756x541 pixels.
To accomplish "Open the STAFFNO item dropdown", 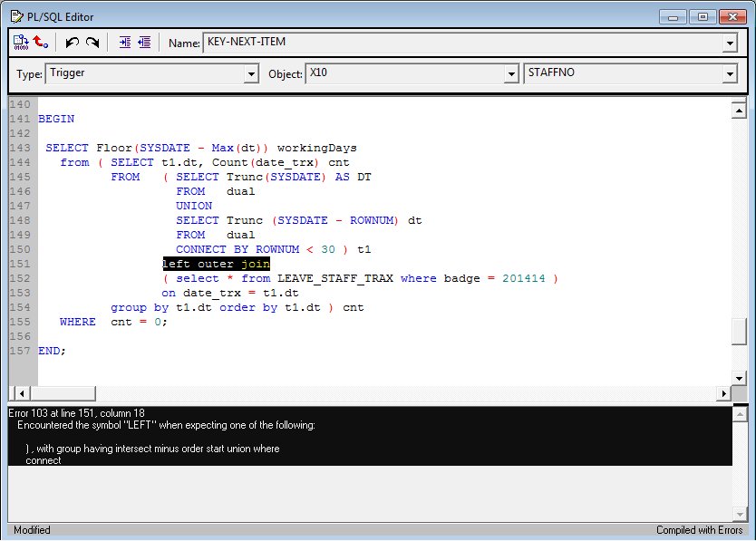I will tap(730, 74).
